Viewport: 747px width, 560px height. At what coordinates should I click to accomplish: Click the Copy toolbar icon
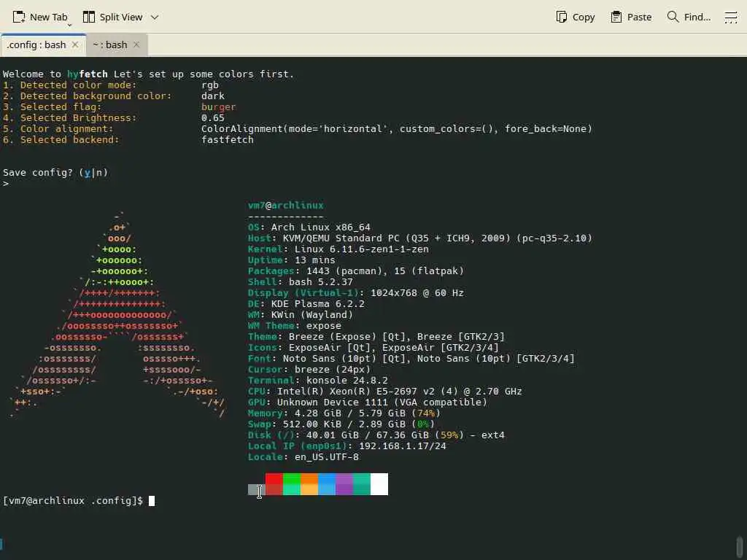coord(561,17)
